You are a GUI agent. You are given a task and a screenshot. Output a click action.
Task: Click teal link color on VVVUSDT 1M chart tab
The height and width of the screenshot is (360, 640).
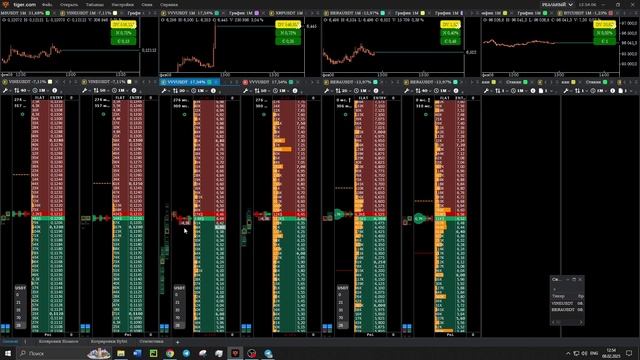tap(217, 13)
